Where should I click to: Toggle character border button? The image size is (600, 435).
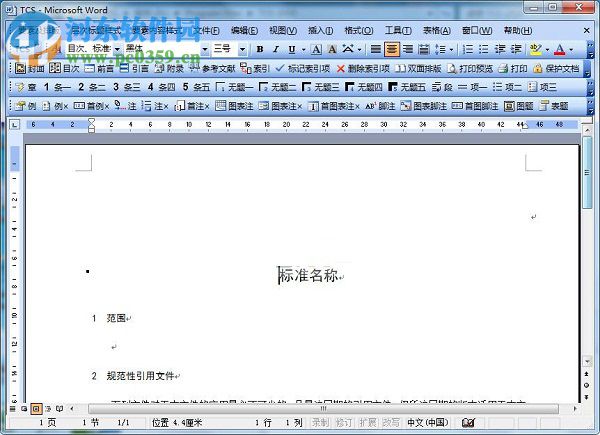click(x=316, y=49)
